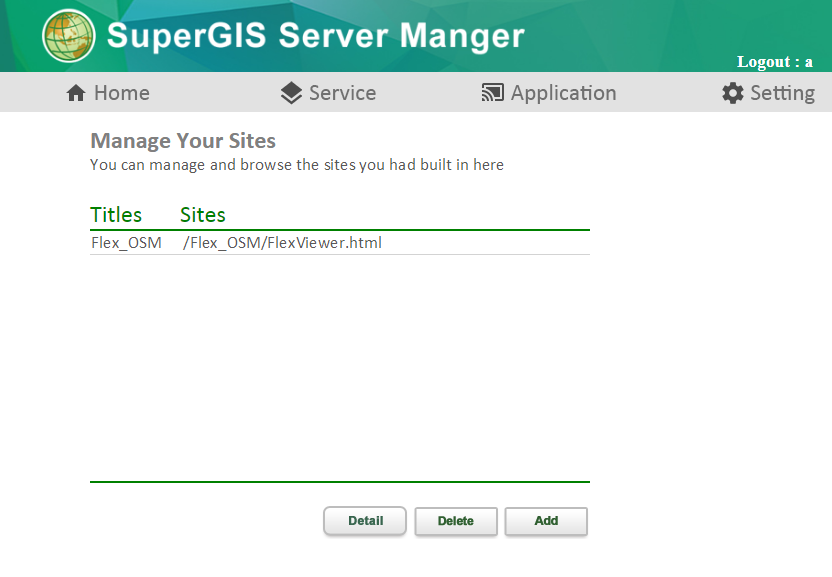Click the Application cast icon
832x577 pixels.
pyautogui.click(x=492, y=92)
